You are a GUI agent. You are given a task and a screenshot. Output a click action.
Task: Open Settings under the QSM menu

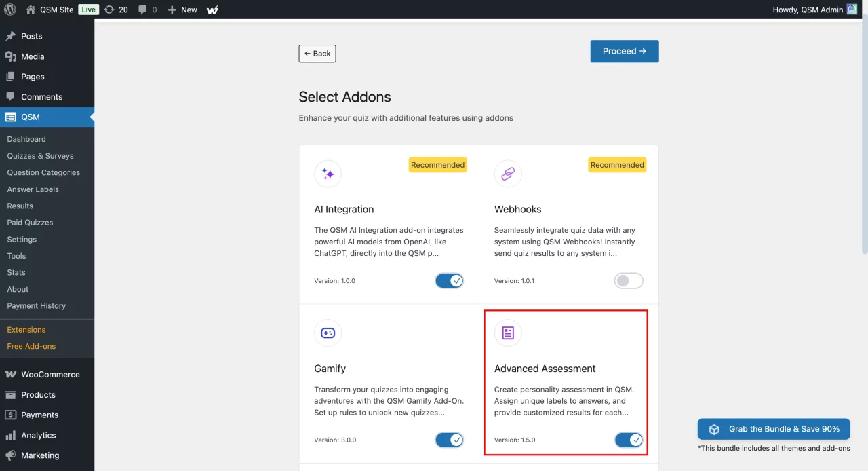[22, 239]
